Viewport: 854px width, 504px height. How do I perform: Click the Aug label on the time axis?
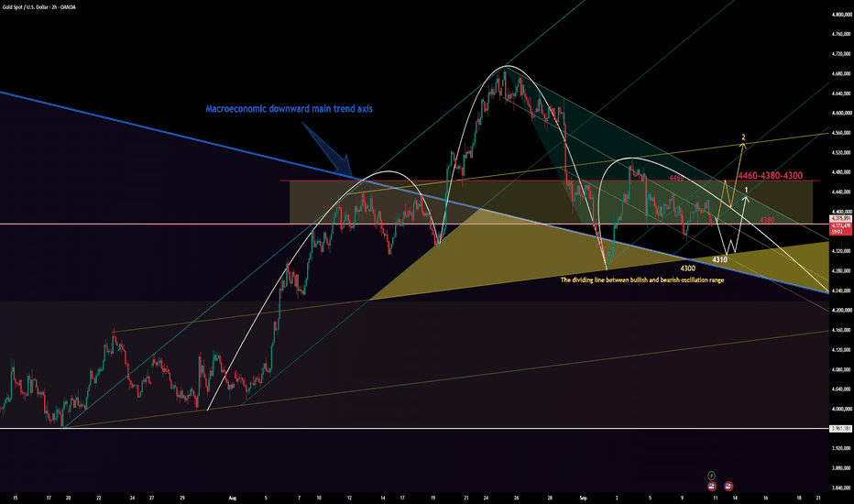click(x=233, y=498)
